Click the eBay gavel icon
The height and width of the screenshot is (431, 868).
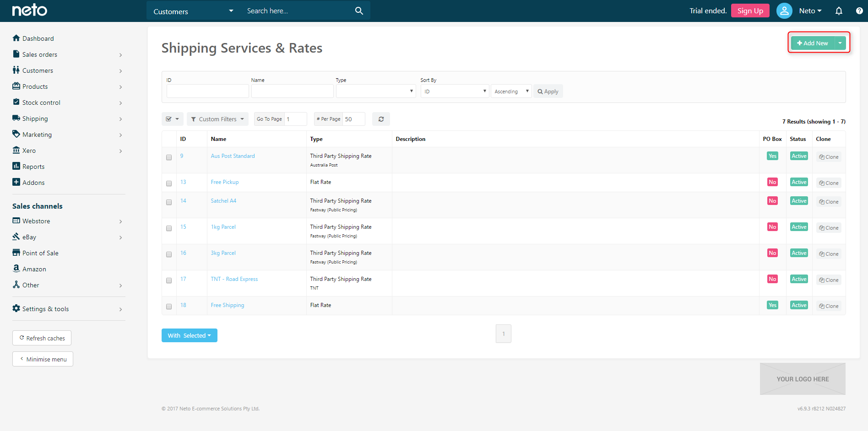tap(16, 237)
